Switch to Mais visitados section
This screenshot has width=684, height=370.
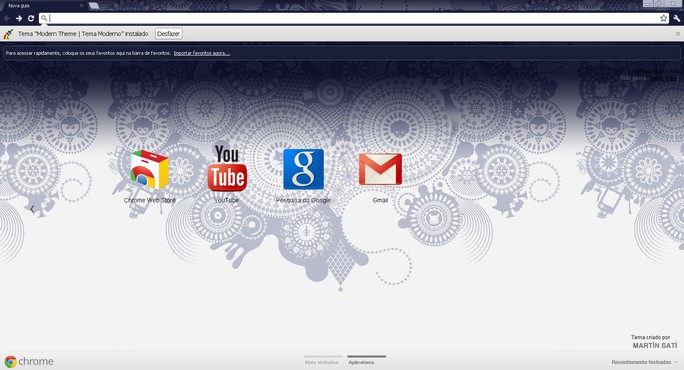(323, 361)
